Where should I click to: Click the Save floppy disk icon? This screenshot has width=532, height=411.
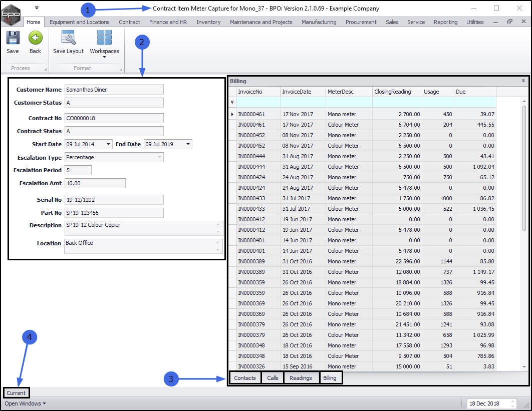13,38
